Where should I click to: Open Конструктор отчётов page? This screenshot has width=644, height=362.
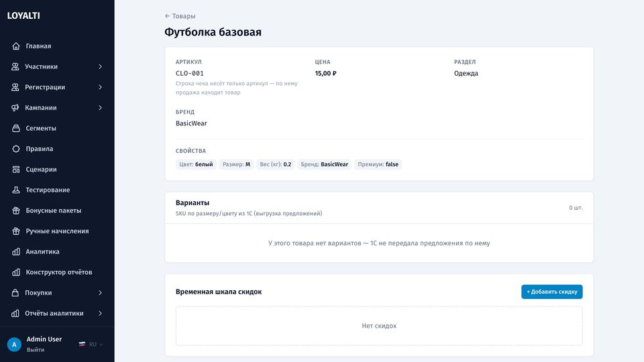coord(57,271)
